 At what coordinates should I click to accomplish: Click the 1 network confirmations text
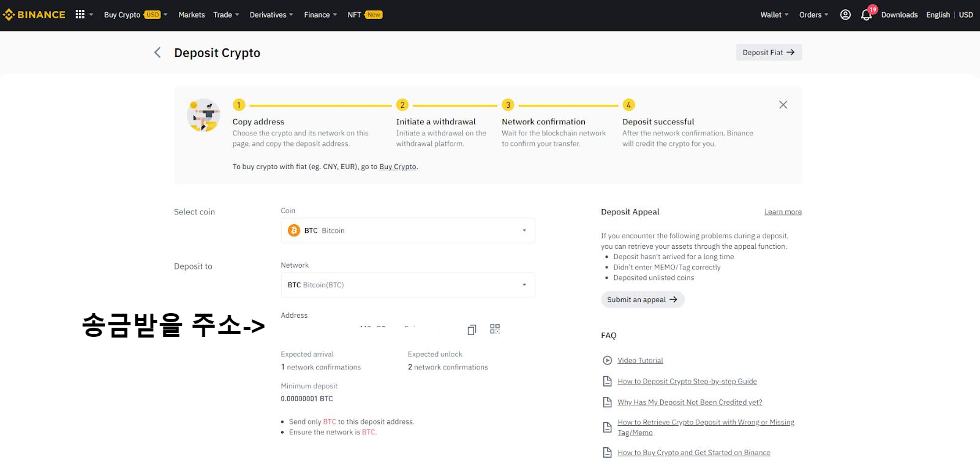321,367
